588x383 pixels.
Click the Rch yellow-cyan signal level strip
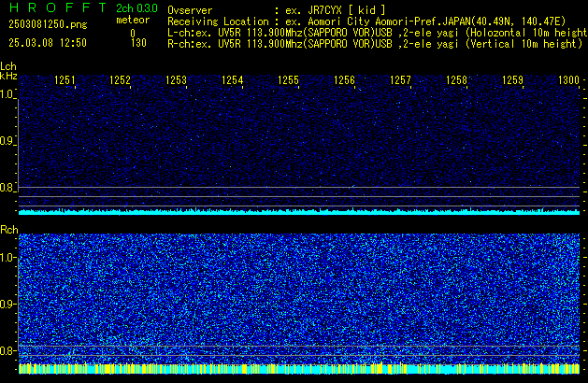pyautogui.click(x=299, y=369)
